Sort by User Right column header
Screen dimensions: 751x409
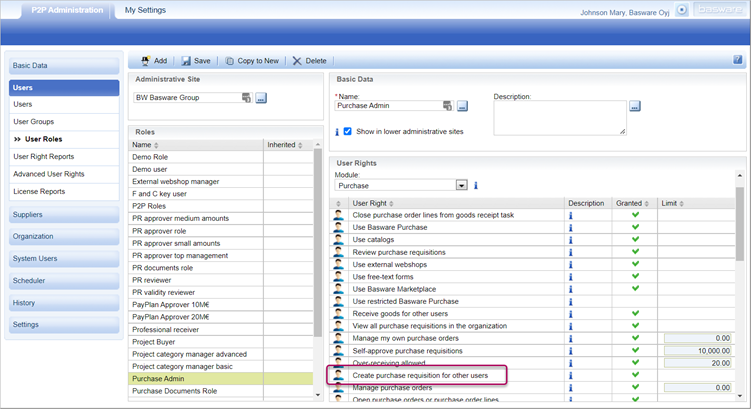(373, 203)
